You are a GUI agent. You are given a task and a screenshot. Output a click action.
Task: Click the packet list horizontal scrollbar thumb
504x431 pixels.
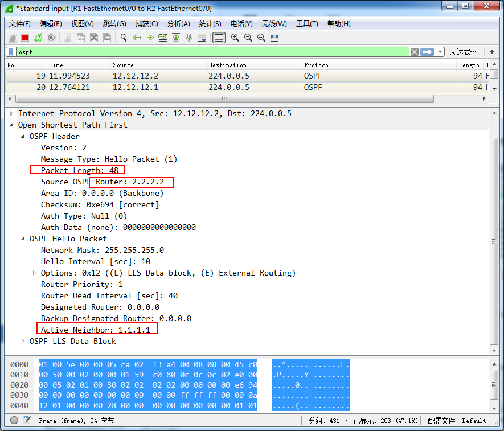[225, 98]
